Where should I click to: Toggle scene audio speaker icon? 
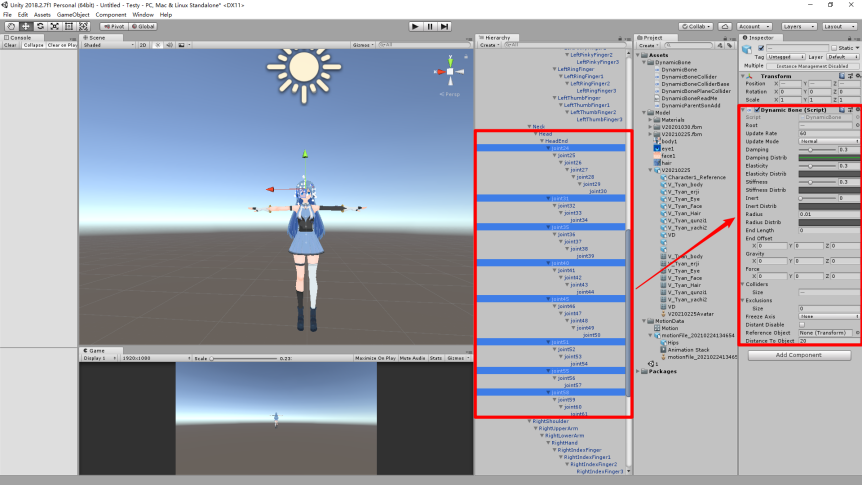pyautogui.click(x=169, y=45)
